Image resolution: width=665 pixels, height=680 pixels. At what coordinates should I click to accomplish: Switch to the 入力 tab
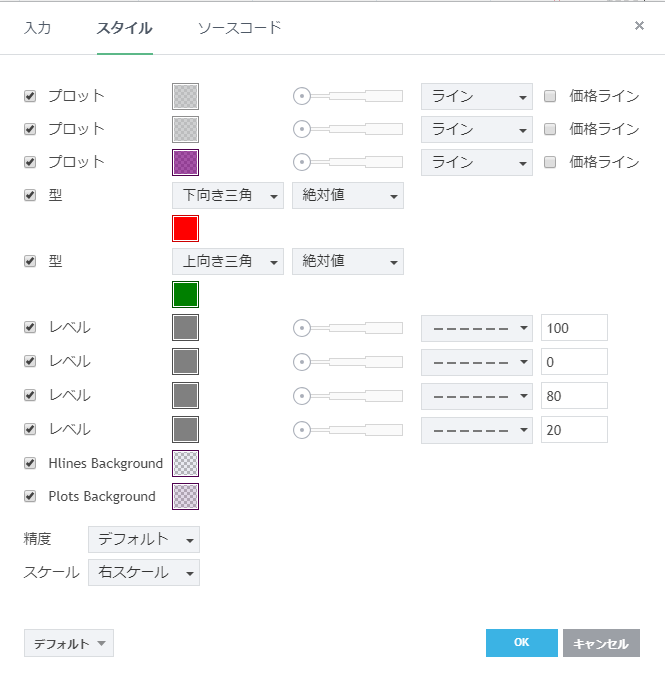tap(38, 28)
